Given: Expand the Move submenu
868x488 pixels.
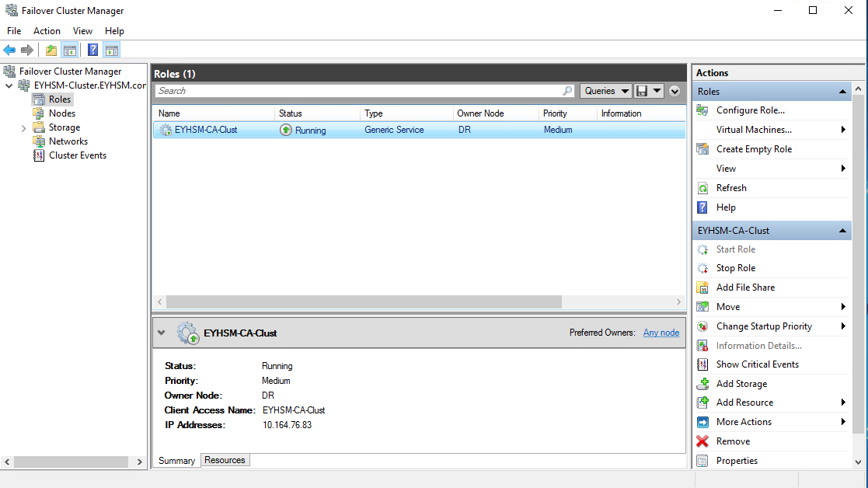Looking at the screenshot, I should coord(843,306).
